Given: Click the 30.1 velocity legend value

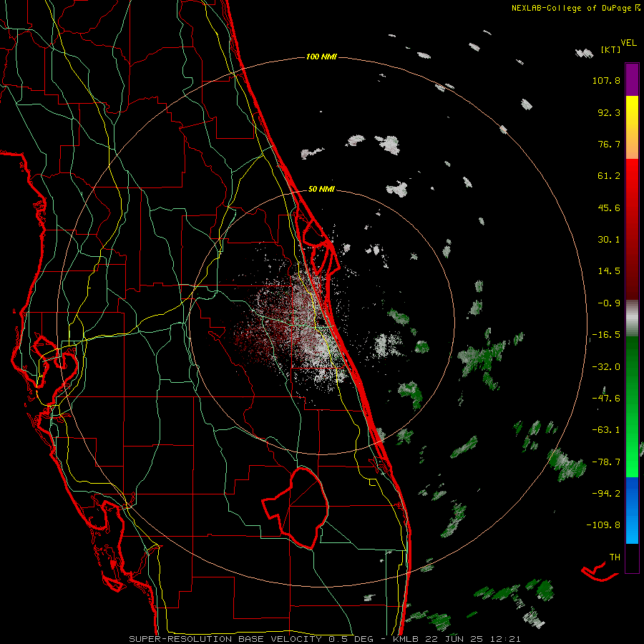Looking at the screenshot, I should click(609, 240).
